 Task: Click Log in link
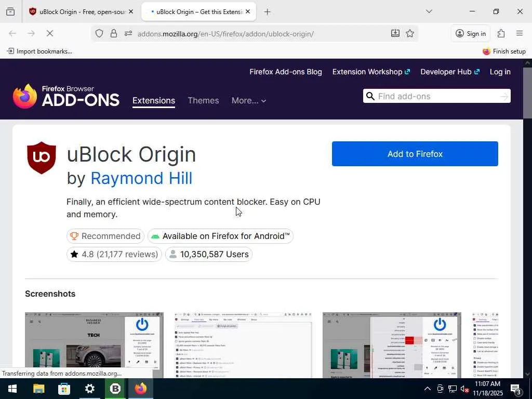click(500, 72)
